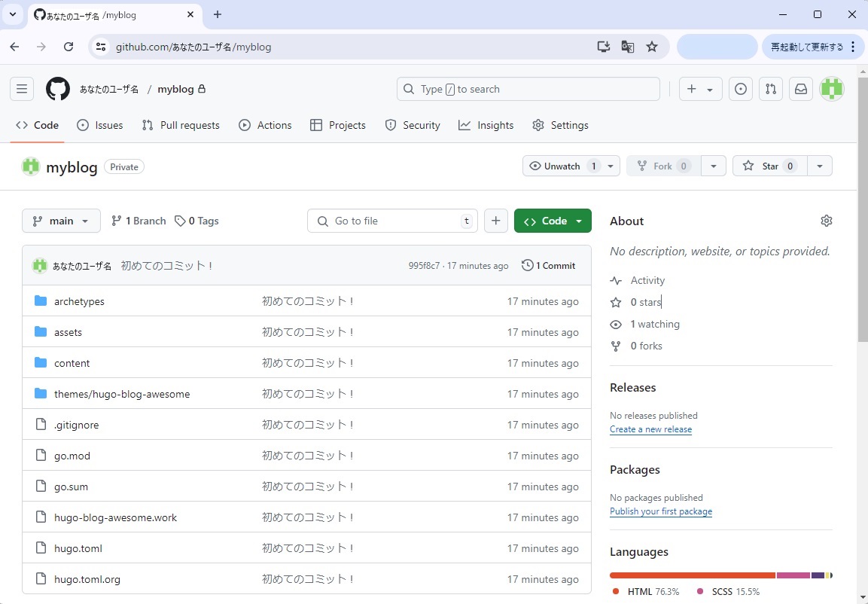This screenshot has height=604, width=868.
Task: Expand the Unwatch dropdown arrow
Action: coord(611,166)
